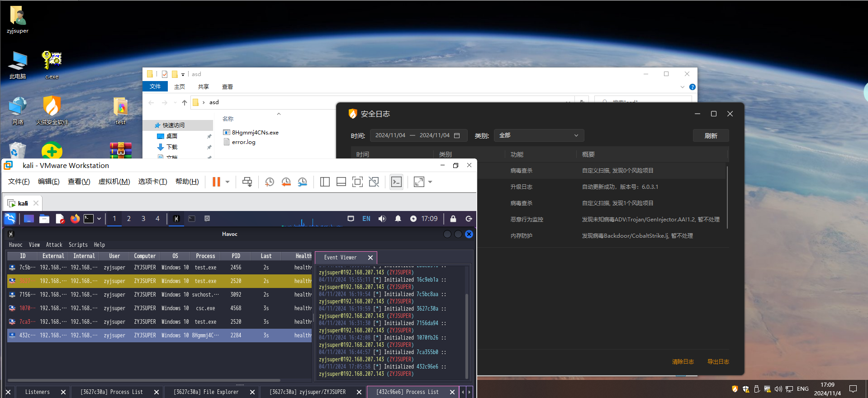Screen dimensions: 868x398
Task: Click the Kali lock screen icon
Action: [x=453, y=219]
